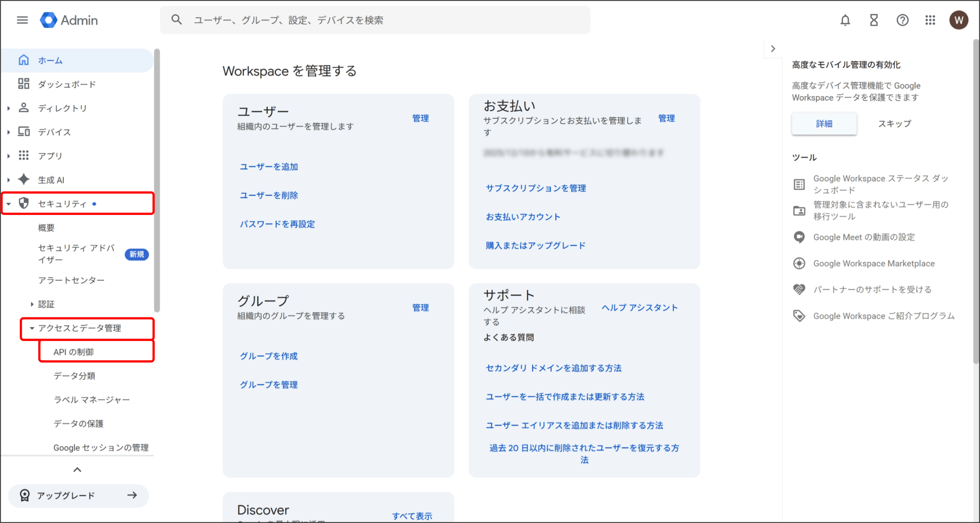
Task: Open the hamburger main menu icon
Action: coord(22,20)
